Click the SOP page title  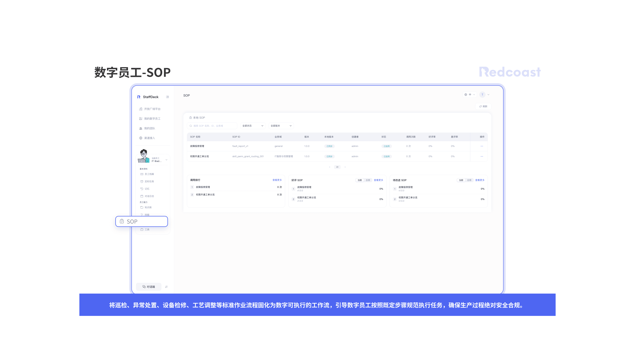pyautogui.click(x=187, y=95)
